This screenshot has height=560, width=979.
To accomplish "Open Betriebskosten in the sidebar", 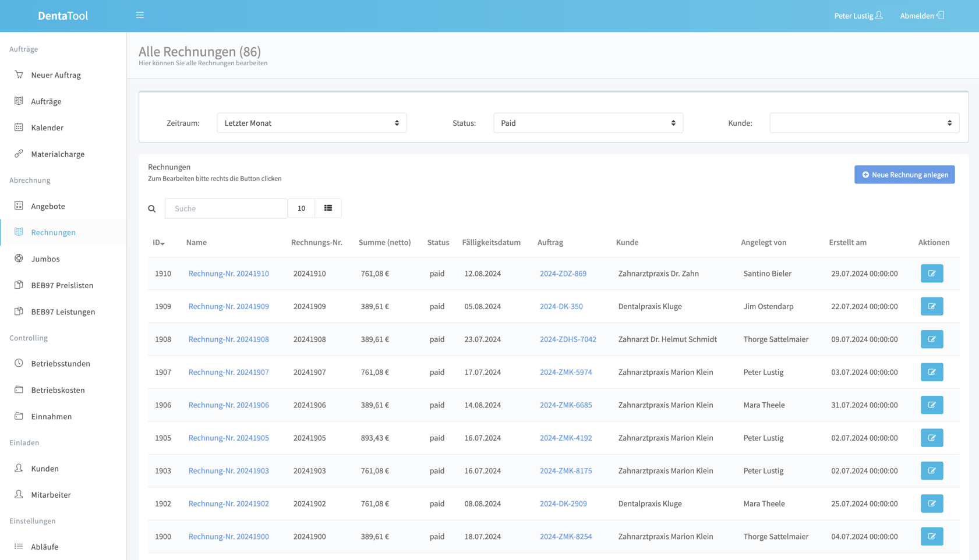I will click(x=58, y=390).
